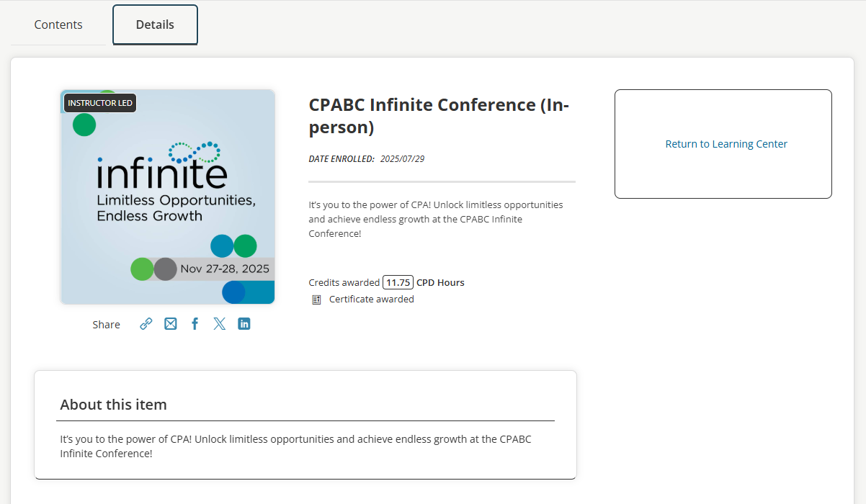Click the Nov 27-28, 2025 date banner
Screen dimensions: 866x504
[224, 269]
